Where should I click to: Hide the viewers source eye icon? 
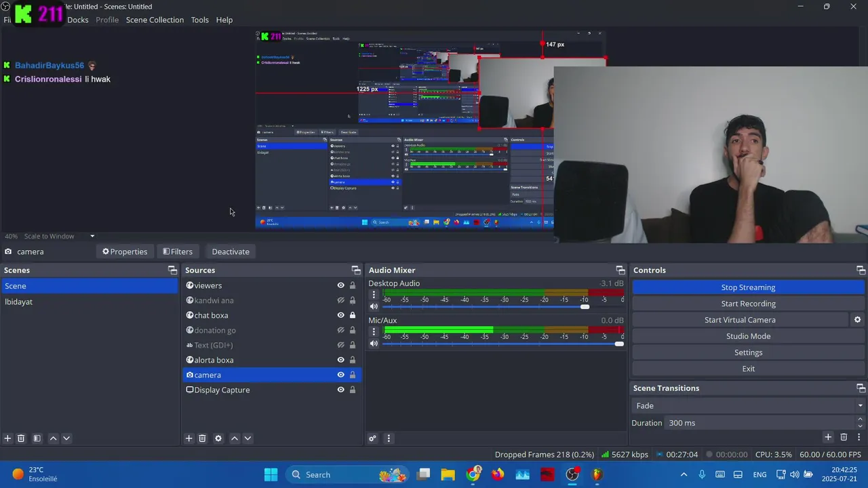point(341,285)
